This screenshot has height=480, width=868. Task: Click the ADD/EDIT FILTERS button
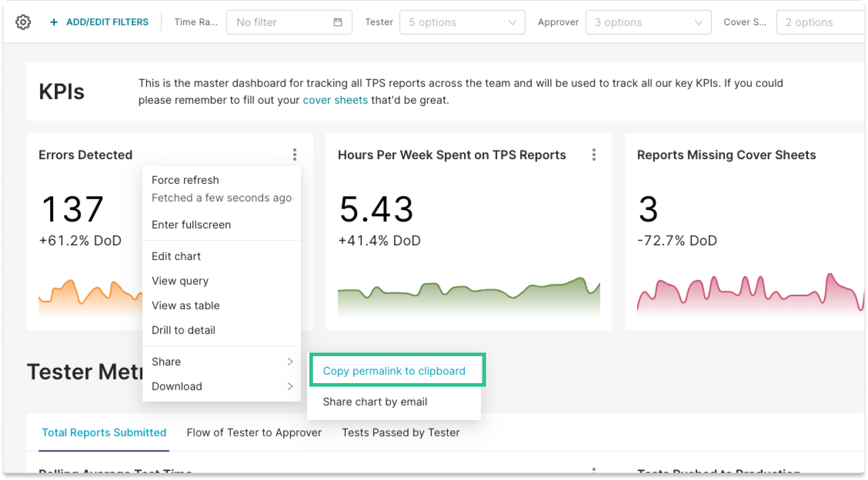[x=107, y=22]
